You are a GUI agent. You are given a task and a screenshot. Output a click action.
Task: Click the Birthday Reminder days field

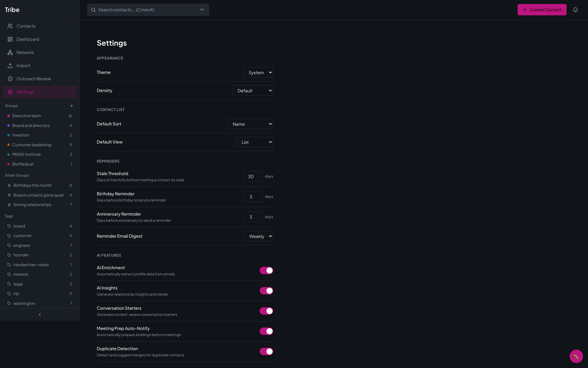coord(253,197)
